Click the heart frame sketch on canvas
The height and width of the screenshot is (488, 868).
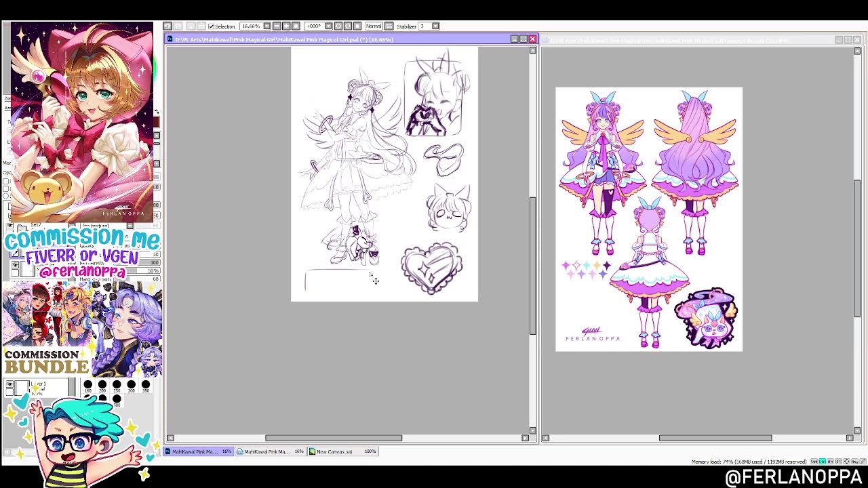[x=432, y=268]
